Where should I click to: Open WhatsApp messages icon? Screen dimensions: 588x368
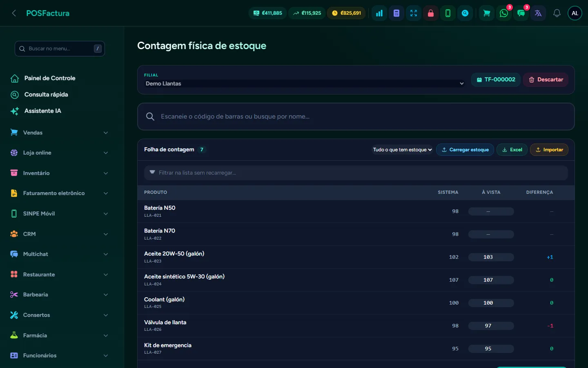(x=504, y=13)
